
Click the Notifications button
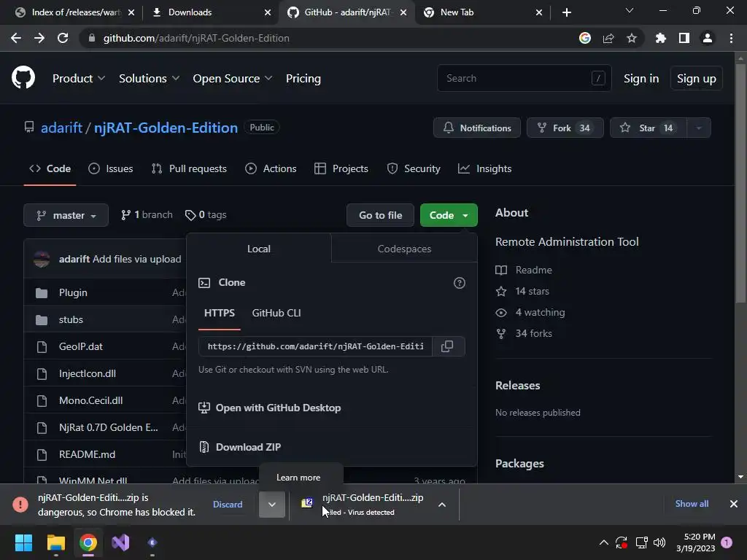(477, 128)
